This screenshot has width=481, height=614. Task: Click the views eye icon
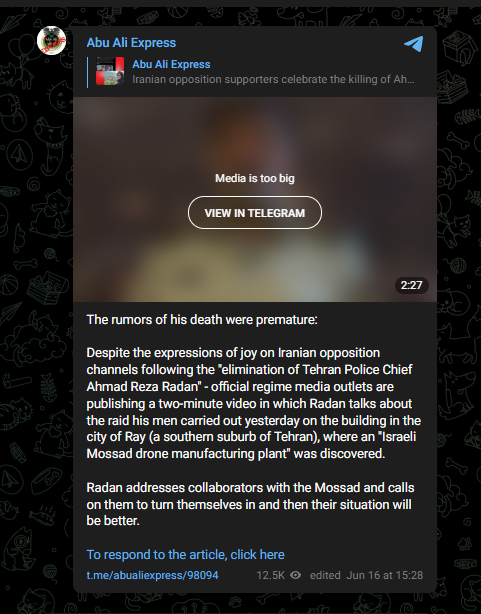[x=295, y=575]
